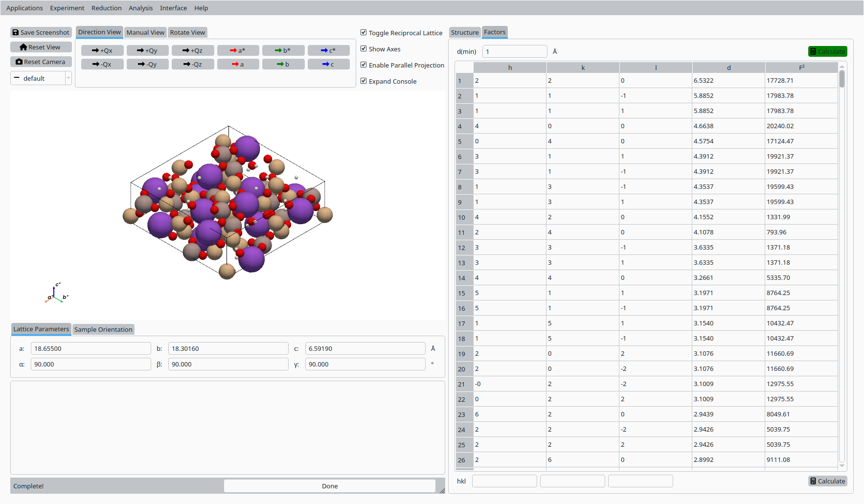Click the Reset View home icon
The height and width of the screenshot is (504, 864).
pyautogui.click(x=23, y=46)
